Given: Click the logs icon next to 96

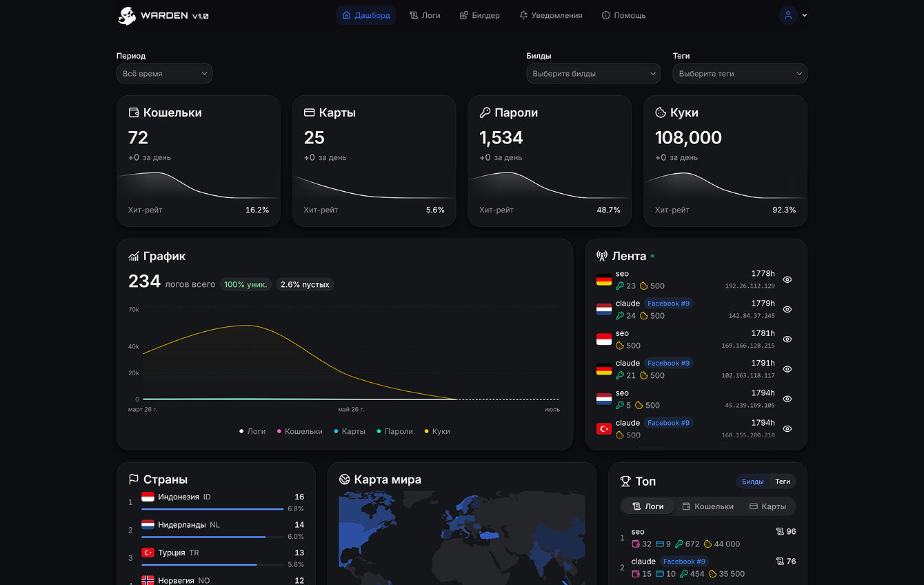Looking at the screenshot, I should (780, 531).
